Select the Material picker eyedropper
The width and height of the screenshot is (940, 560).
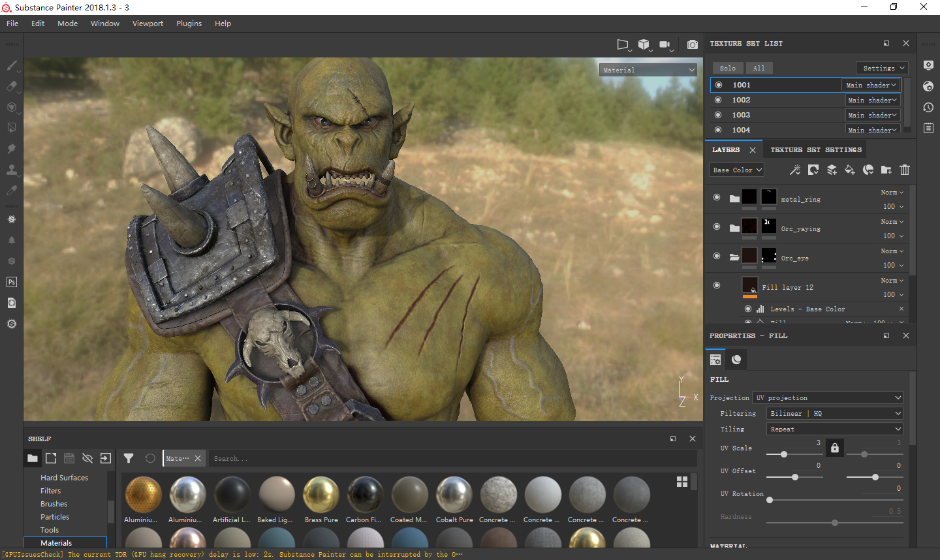(x=12, y=191)
